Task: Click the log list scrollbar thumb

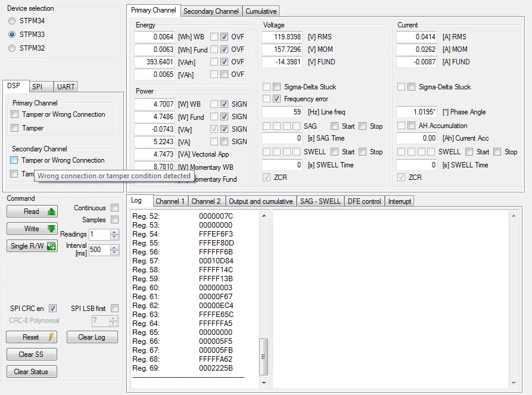Action: pos(264,356)
